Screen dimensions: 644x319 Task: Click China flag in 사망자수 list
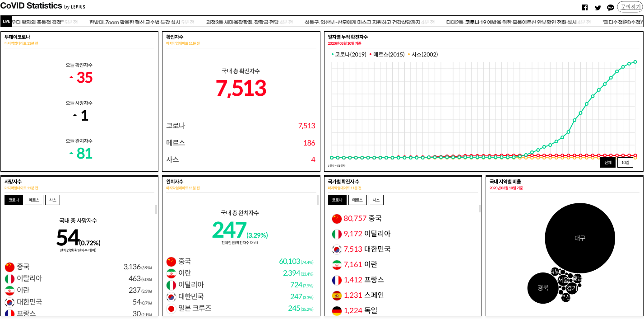tap(10, 267)
